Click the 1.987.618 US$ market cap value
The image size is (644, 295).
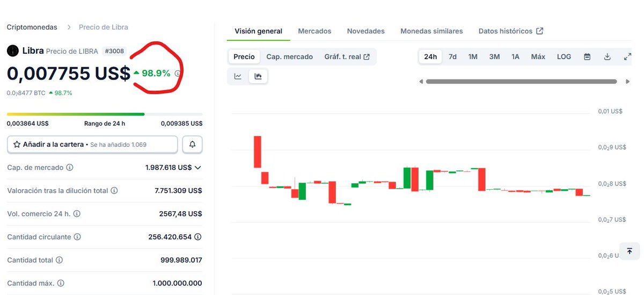[169, 168]
